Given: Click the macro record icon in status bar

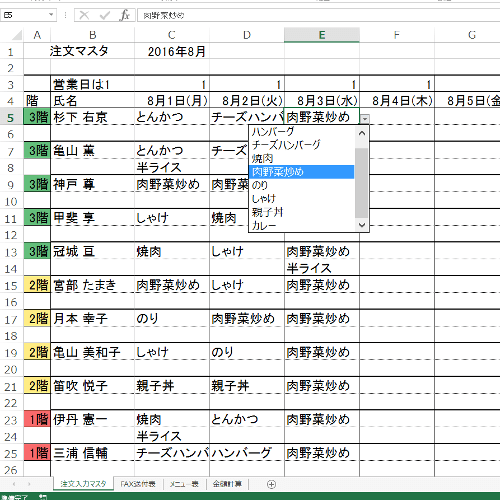Looking at the screenshot, I should (x=43, y=497).
